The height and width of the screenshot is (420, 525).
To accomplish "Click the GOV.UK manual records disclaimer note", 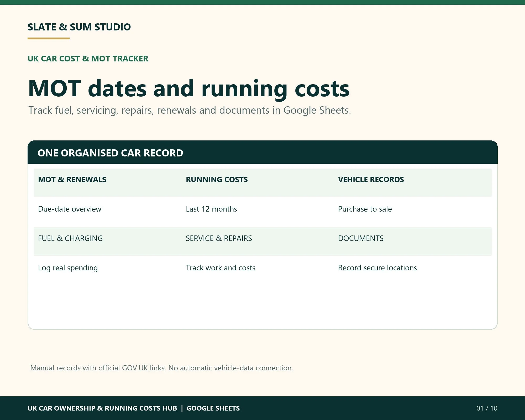I will point(162,368).
